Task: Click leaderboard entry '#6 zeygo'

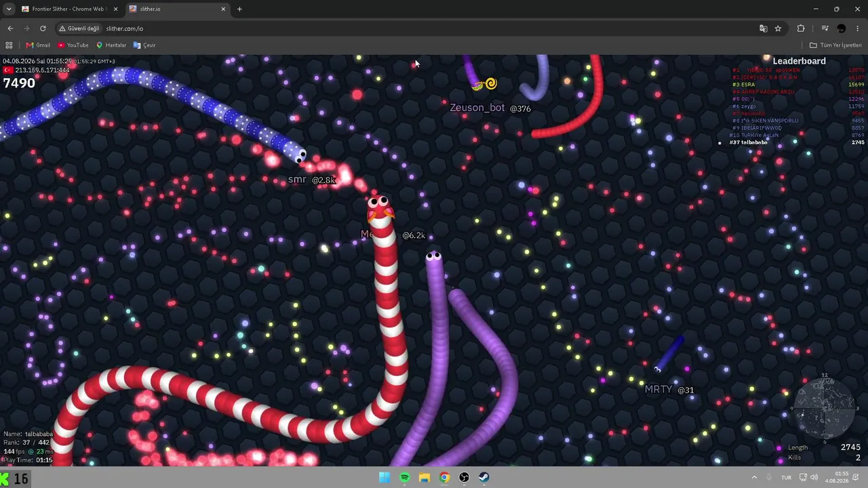Action: pyautogui.click(x=743, y=106)
